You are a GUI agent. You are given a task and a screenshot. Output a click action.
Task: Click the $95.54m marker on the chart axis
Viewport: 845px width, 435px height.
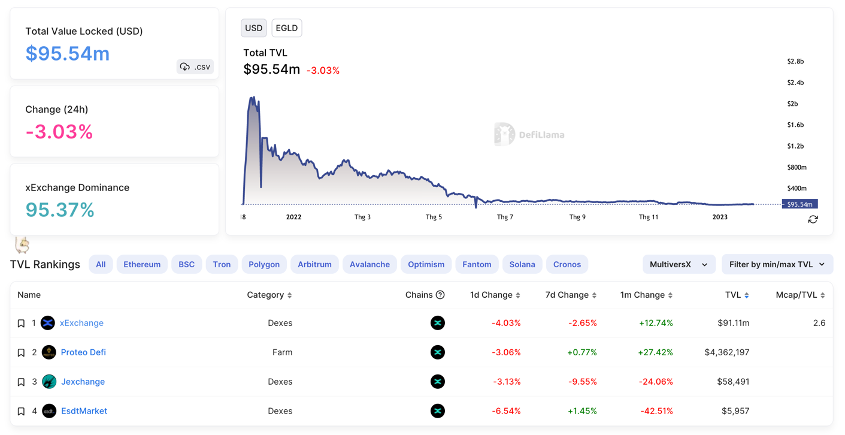[799, 204]
